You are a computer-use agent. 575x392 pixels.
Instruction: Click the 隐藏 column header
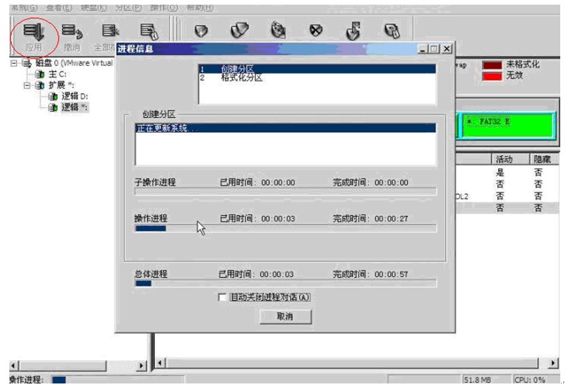pyautogui.click(x=542, y=158)
